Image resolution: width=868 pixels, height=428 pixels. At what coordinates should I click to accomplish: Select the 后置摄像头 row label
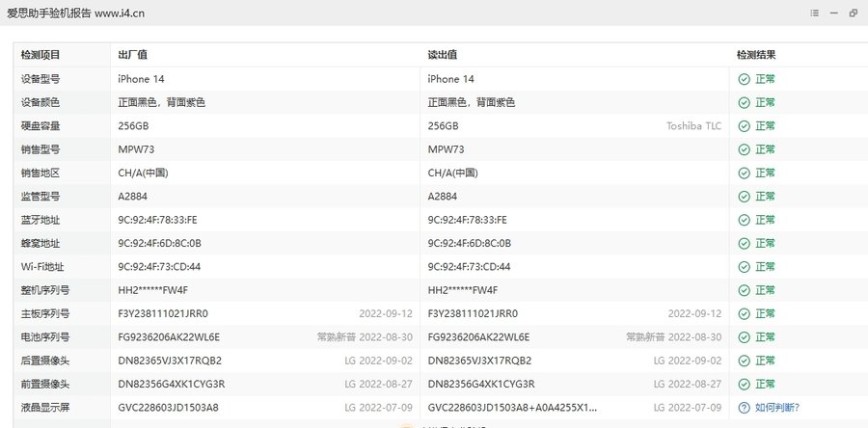point(45,361)
